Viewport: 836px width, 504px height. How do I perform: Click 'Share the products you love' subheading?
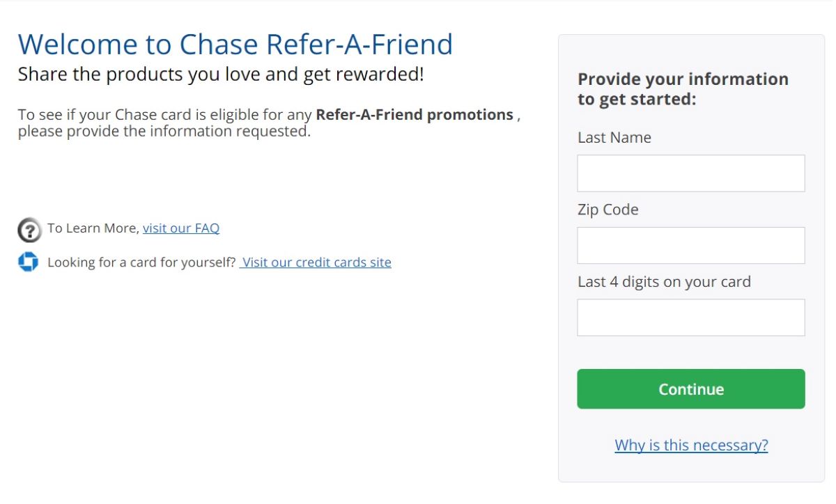pyautogui.click(x=220, y=74)
